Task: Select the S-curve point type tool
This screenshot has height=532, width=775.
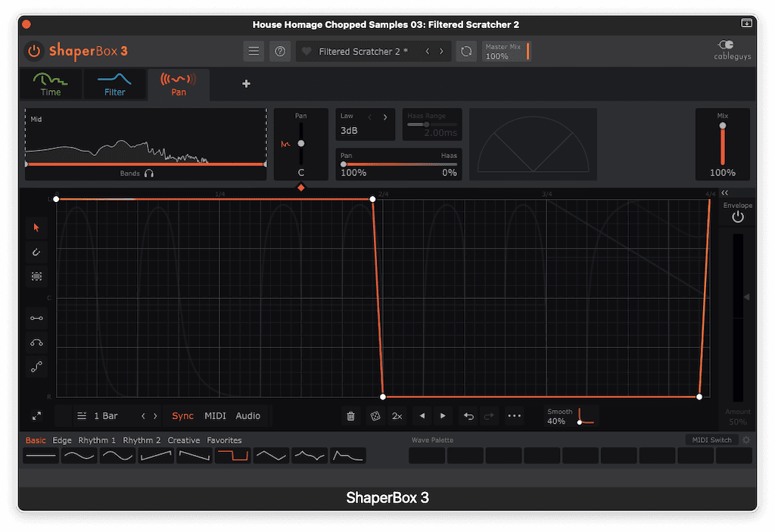Action: click(36, 366)
